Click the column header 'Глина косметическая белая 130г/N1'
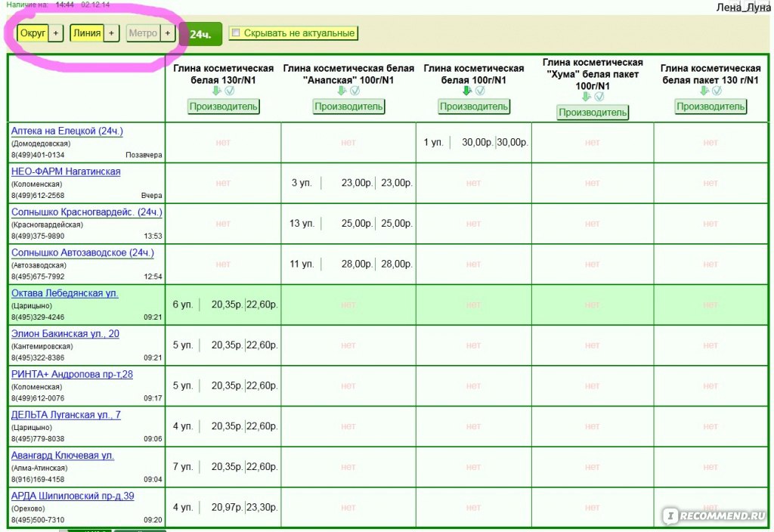 tap(224, 74)
